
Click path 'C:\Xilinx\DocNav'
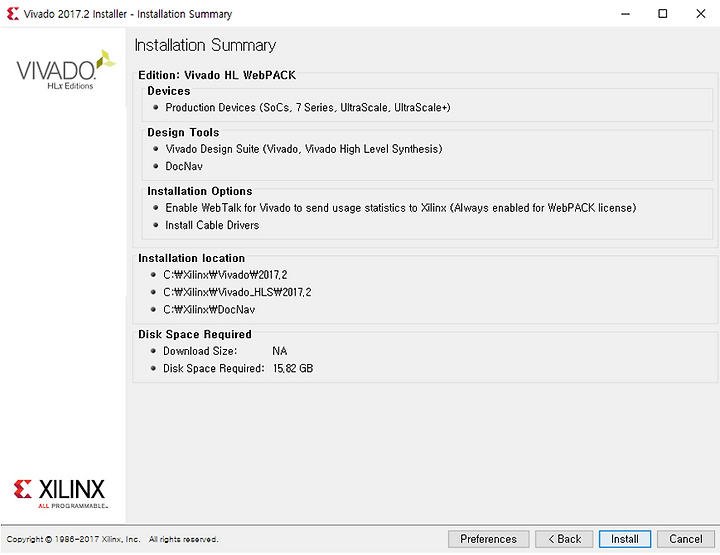(x=209, y=309)
